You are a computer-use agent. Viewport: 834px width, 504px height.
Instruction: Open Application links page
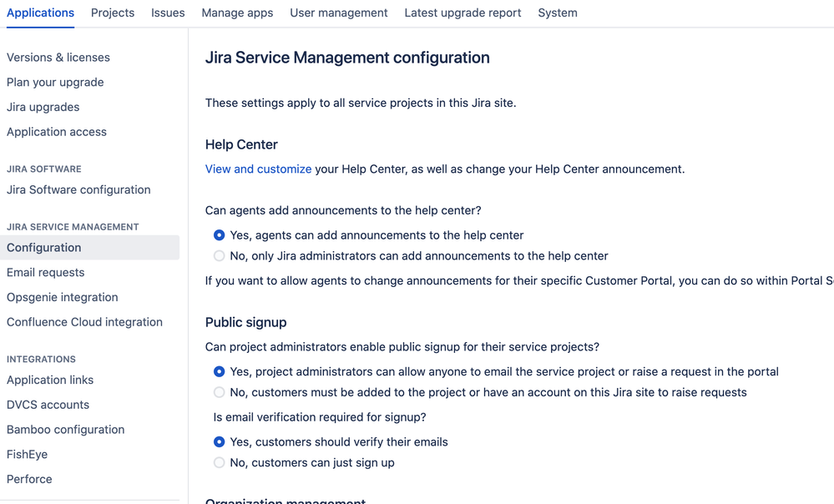[x=50, y=381]
